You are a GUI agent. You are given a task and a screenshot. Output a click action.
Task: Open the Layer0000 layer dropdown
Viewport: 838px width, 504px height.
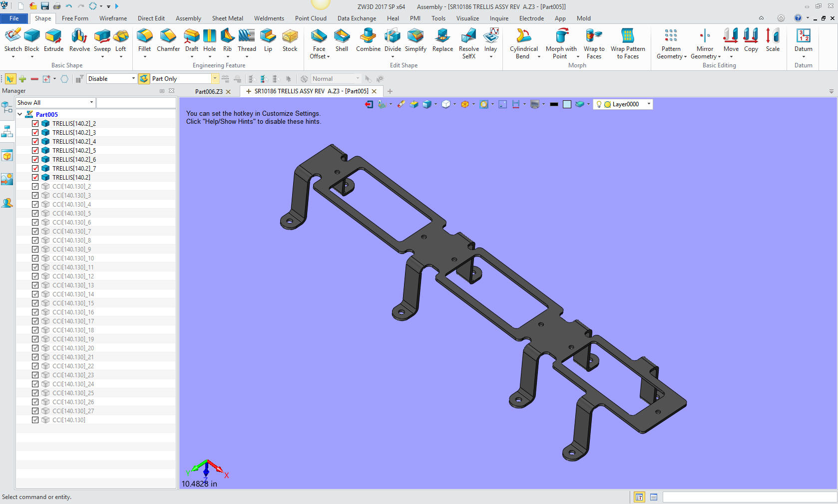[x=649, y=104]
